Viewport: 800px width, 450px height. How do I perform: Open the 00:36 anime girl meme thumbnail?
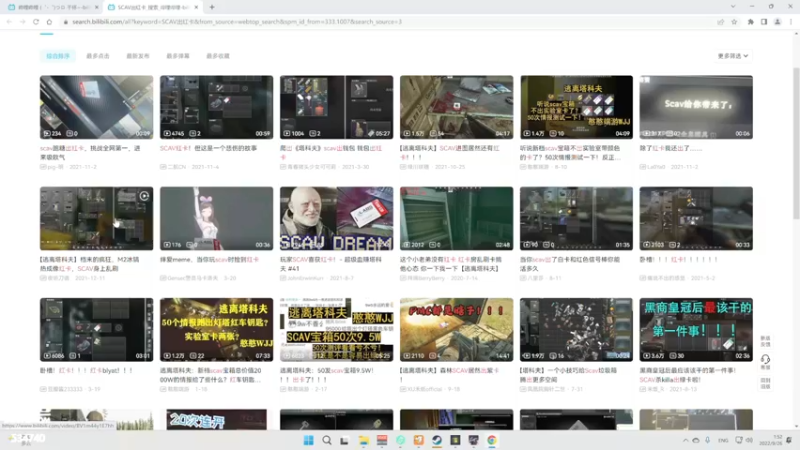point(216,218)
